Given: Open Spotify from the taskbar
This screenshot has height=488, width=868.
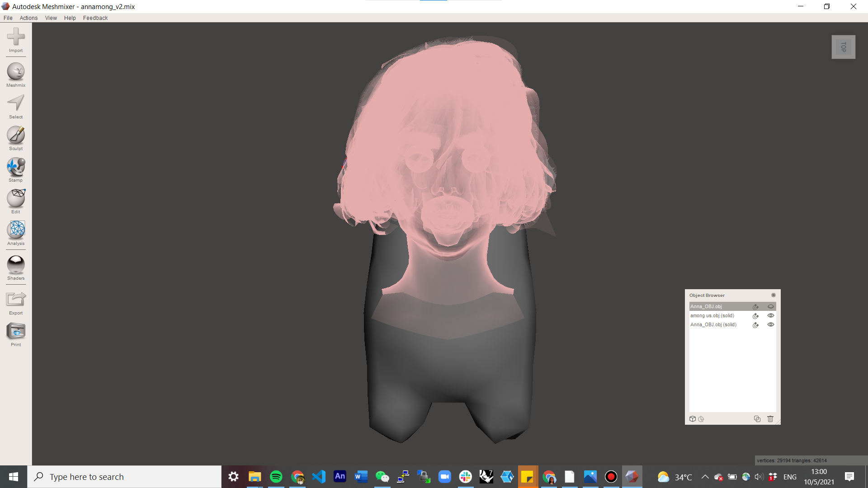Looking at the screenshot, I should pyautogui.click(x=276, y=477).
